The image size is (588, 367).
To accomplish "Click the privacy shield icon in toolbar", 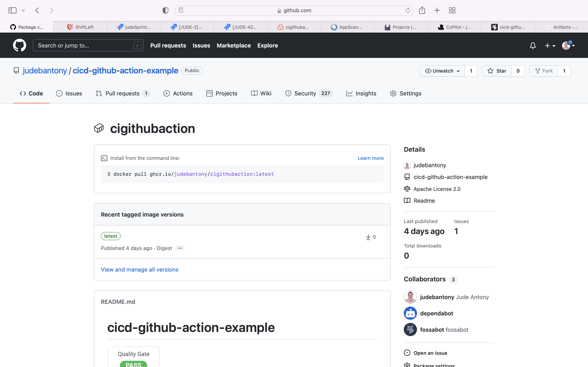I will (x=165, y=10).
